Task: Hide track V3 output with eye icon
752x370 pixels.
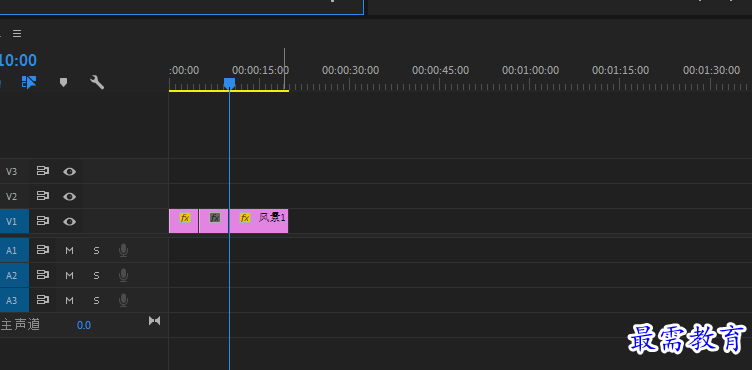Action: pyautogui.click(x=70, y=171)
